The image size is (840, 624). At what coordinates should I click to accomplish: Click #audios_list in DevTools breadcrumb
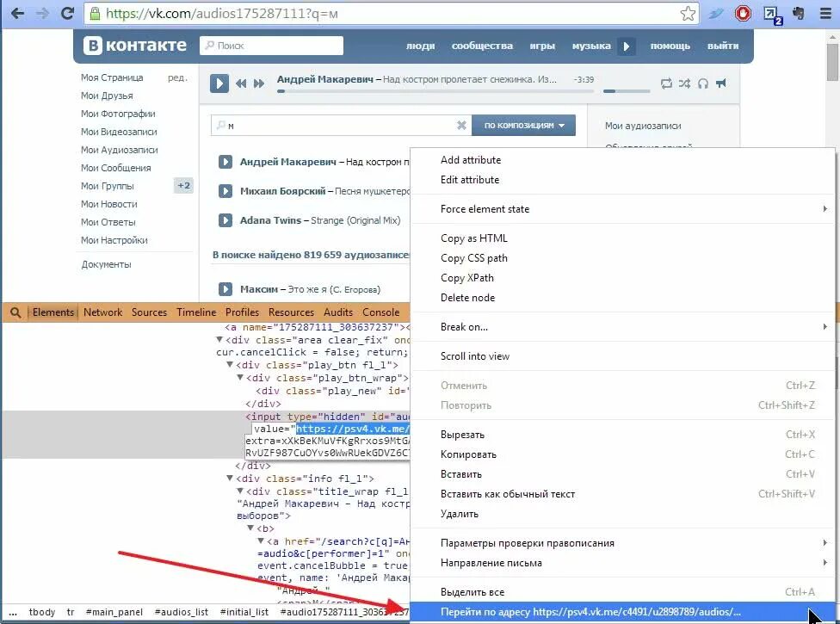181,612
